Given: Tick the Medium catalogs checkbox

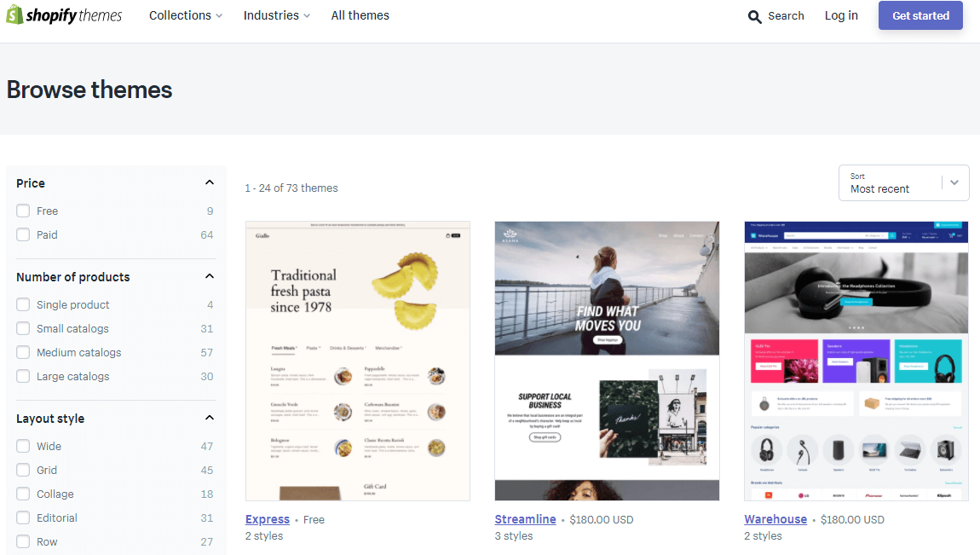Looking at the screenshot, I should pos(23,352).
